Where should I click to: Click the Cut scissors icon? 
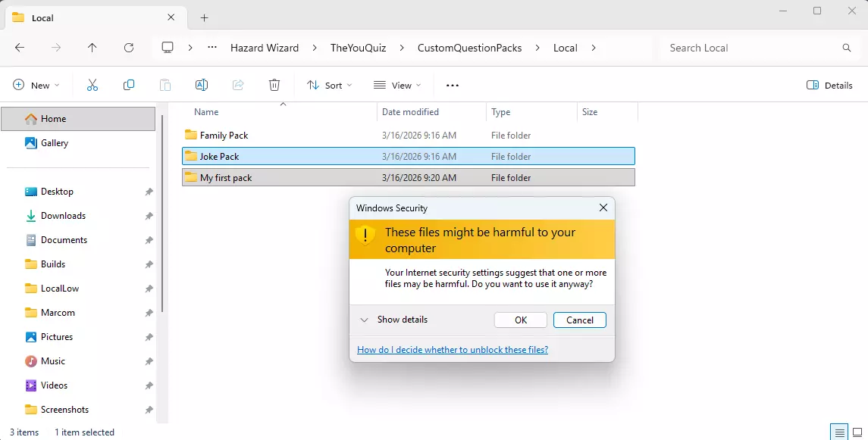92,86
